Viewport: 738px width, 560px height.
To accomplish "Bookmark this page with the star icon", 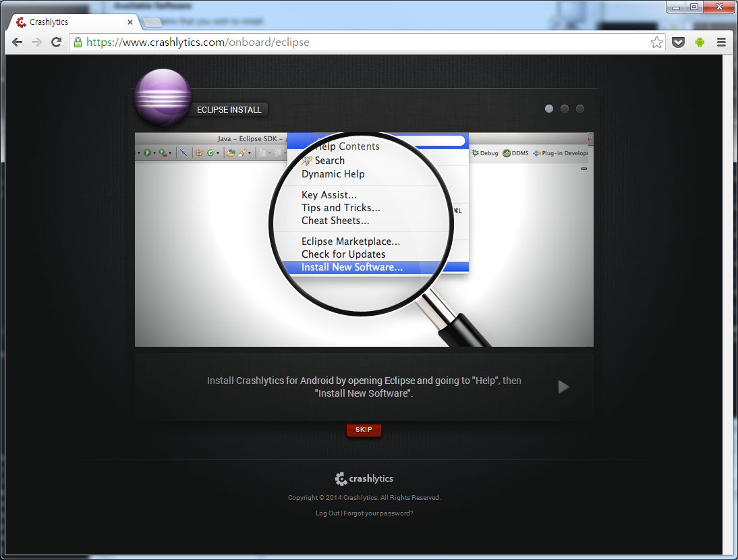I will tap(656, 42).
